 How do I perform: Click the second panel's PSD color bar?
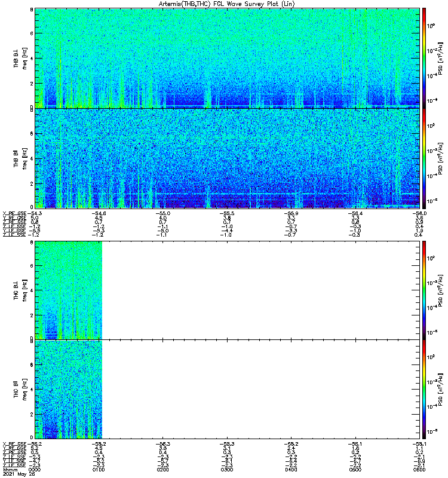tap(424, 158)
